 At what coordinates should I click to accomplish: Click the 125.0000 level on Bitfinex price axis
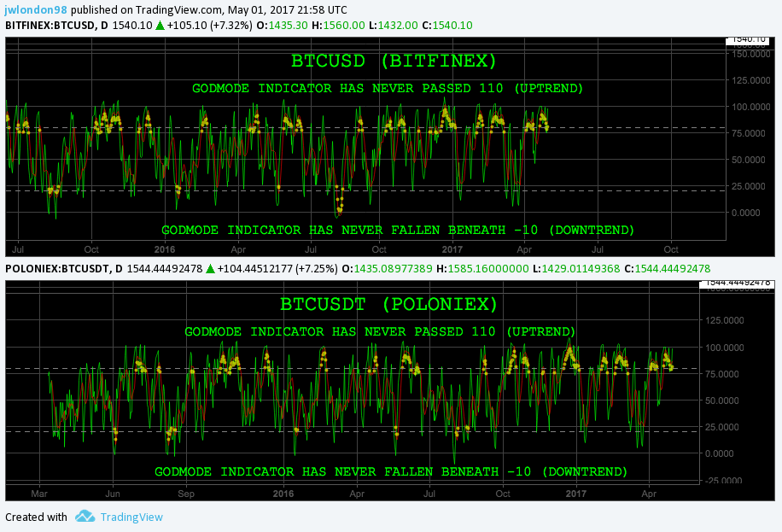751,80
